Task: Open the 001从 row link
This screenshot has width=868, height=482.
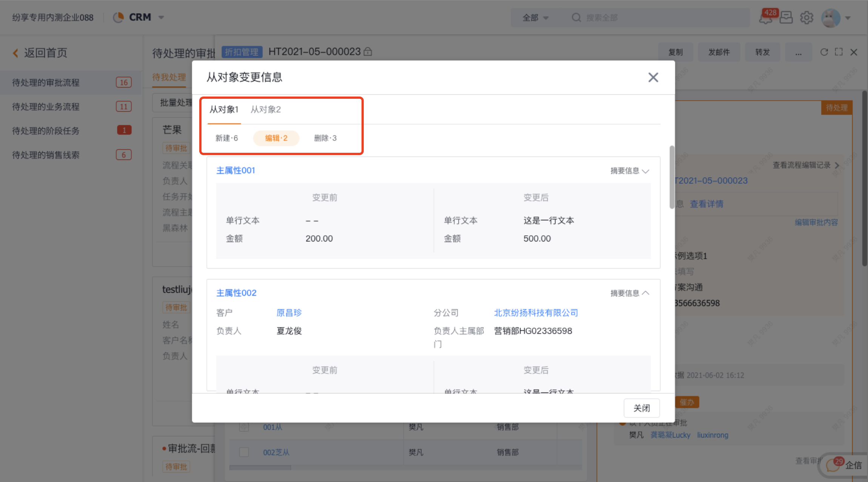Action: (272, 427)
